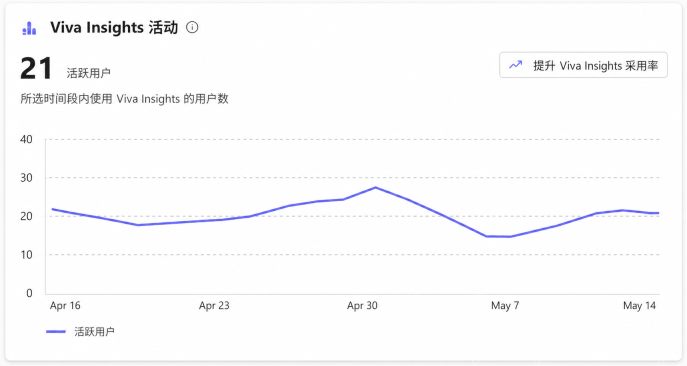Click the line peak near Apr 30
This screenshot has width=687, height=366.
[375, 188]
